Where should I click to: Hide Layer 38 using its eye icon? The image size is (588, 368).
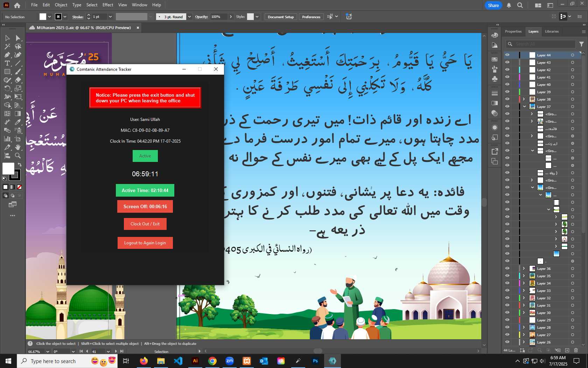(507, 99)
